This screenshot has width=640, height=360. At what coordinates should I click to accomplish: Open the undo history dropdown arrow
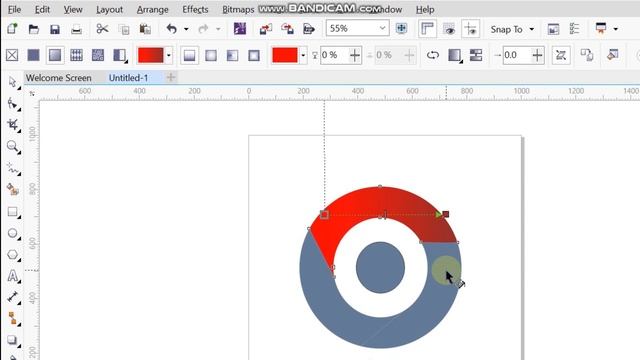[186, 29]
